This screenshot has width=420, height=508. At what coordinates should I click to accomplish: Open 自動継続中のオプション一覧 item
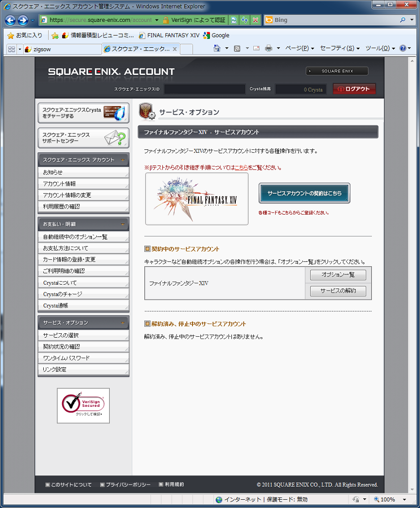click(84, 237)
